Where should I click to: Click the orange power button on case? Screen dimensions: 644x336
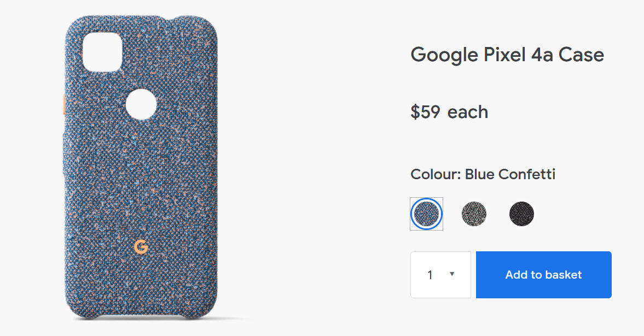pyautogui.click(x=64, y=104)
